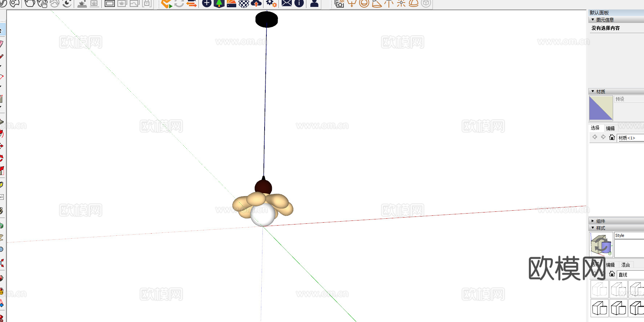Screen dimensions: 644x322
Task: Add a V-Ray omni light
Action: click(x=401, y=4)
